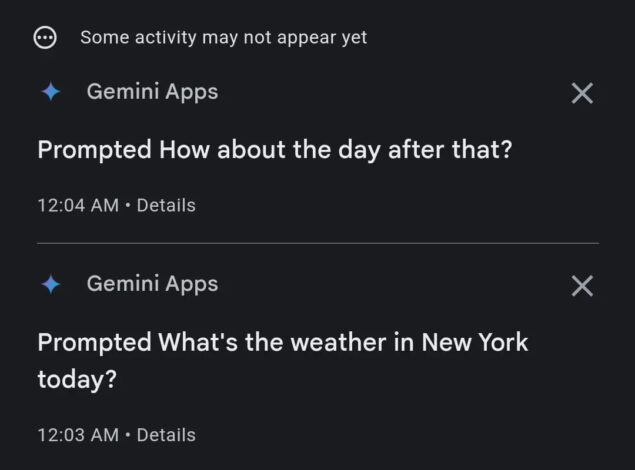This screenshot has height=470, width=635.
Task: View Details for the 12:03 AM activity
Action: tap(166, 435)
